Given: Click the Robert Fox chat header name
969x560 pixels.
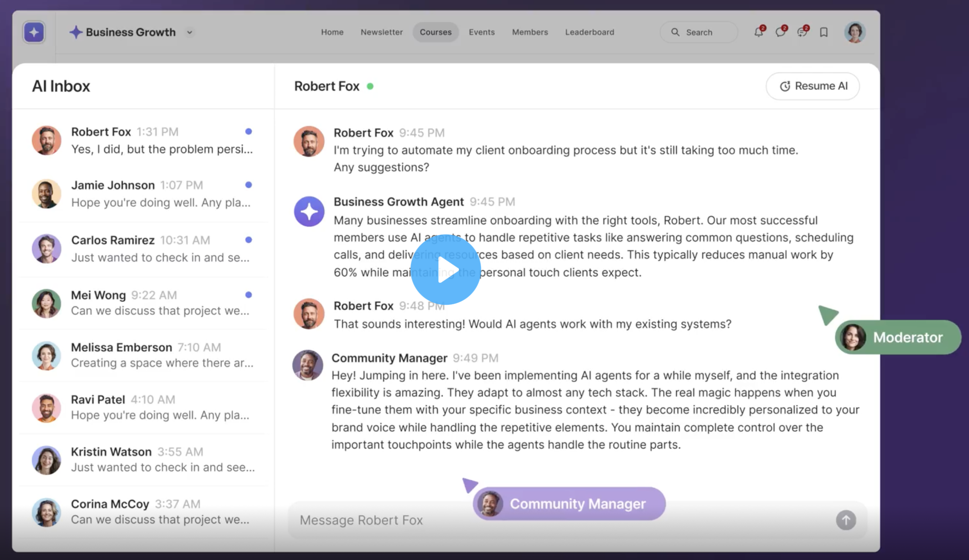Looking at the screenshot, I should coord(327,86).
